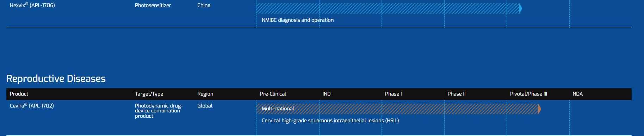Viewport: 644px width, 136px height.
Task: Click the orange Cevira progress bar arrow tip
Action: pyautogui.click(x=540, y=109)
